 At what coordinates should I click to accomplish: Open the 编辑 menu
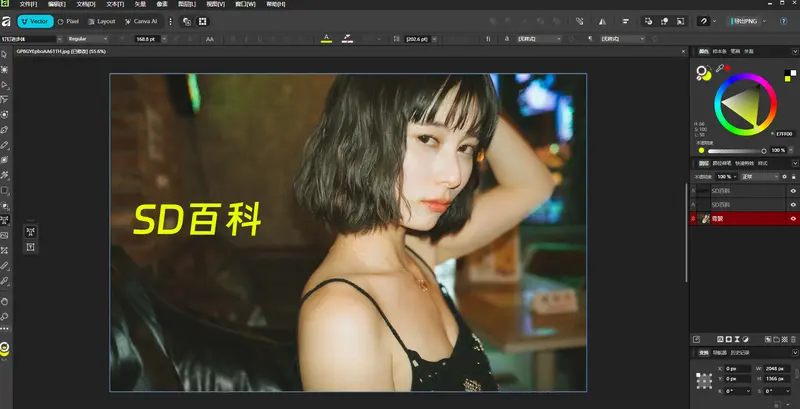(x=57, y=4)
